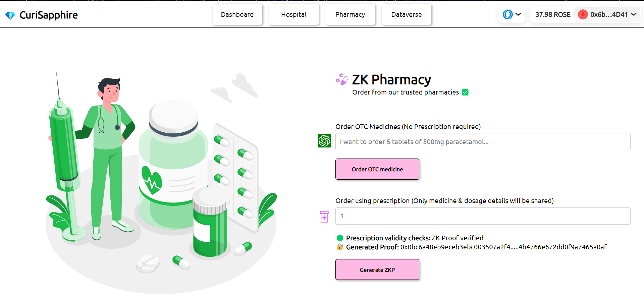Image resolution: width=644 pixels, height=304 pixels.
Task: Click the green trusted pharmacies checkbox
Action: click(465, 92)
